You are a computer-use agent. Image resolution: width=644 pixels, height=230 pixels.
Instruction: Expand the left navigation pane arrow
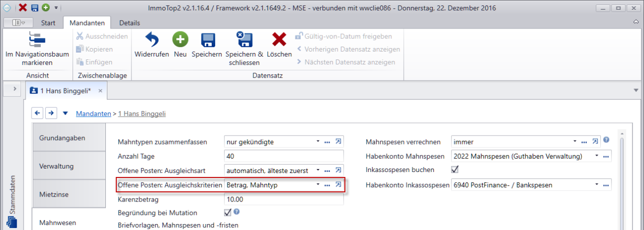tap(15, 89)
